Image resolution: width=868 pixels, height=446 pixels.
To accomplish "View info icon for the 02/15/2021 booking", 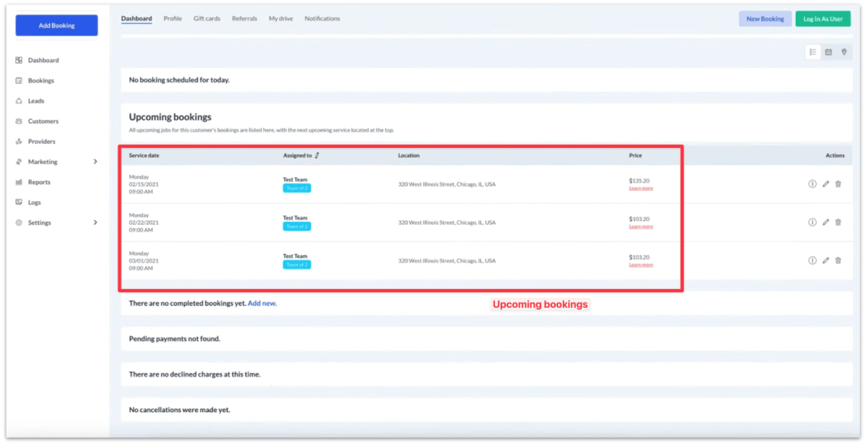I will point(811,184).
